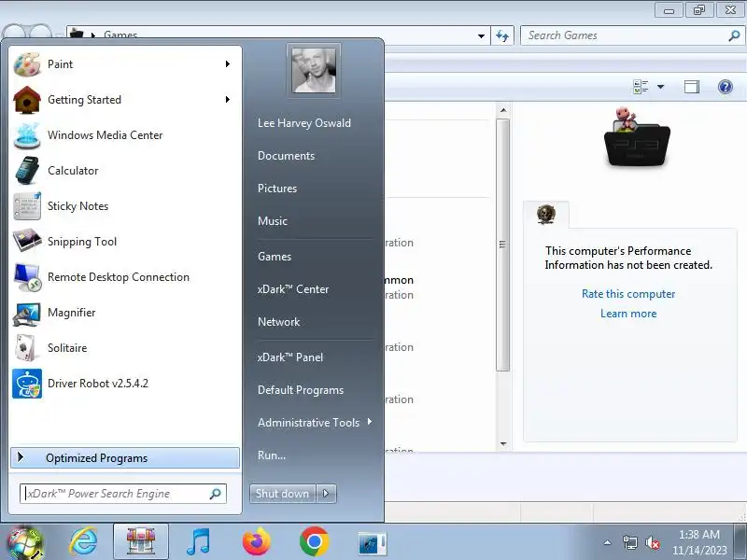Image resolution: width=747 pixels, height=560 pixels.
Task: Open Help in the Games window
Action: tap(726, 87)
